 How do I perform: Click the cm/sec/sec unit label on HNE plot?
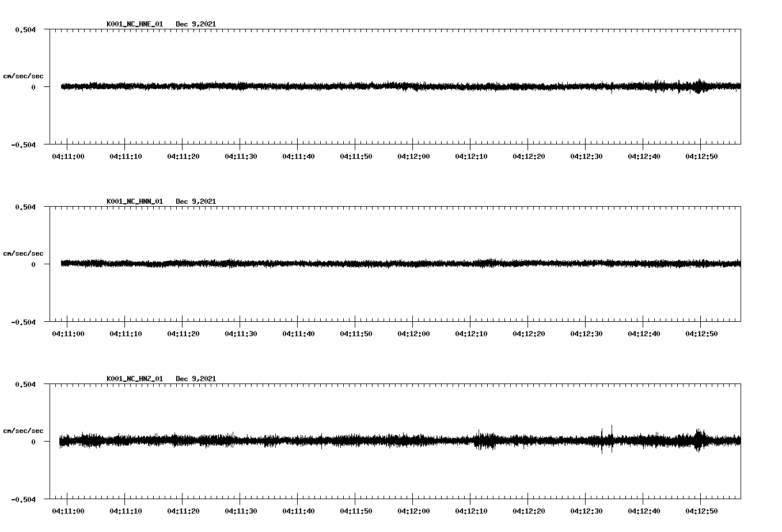pyautogui.click(x=23, y=76)
